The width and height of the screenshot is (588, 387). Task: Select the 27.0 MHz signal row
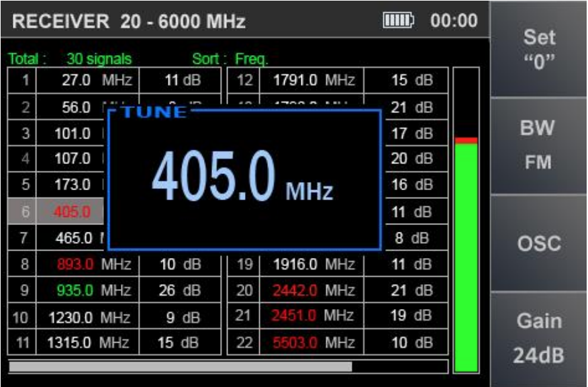87,81
